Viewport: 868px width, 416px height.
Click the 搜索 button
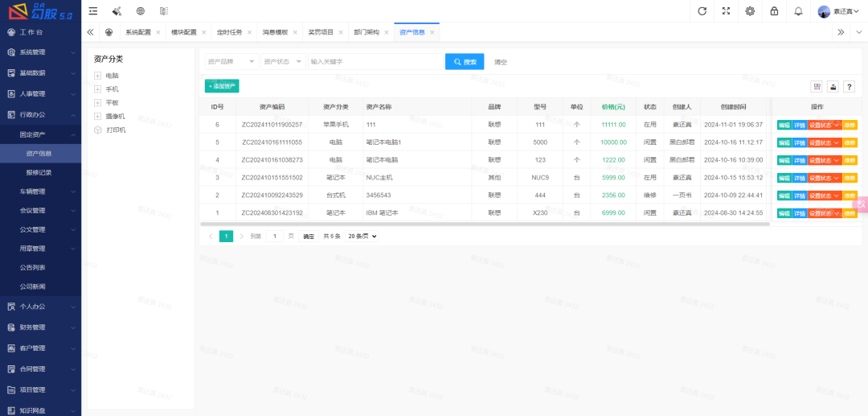pyautogui.click(x=465, y=62)
